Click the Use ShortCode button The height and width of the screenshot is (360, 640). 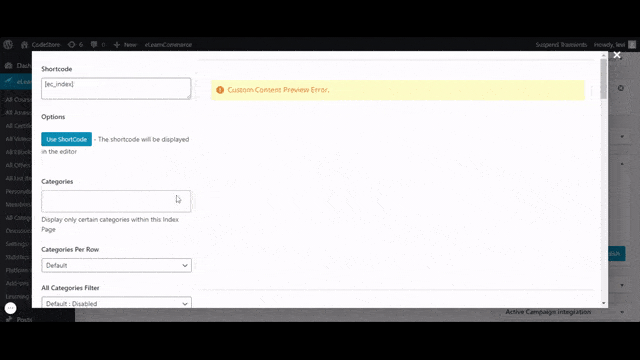coord(67,139)
